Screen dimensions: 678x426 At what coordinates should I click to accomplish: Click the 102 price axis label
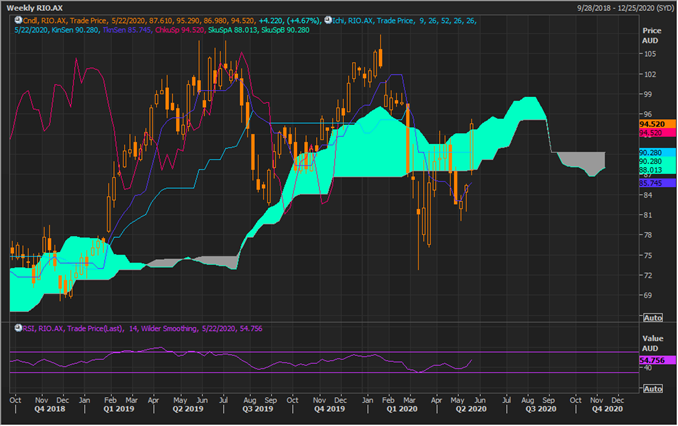650,74
